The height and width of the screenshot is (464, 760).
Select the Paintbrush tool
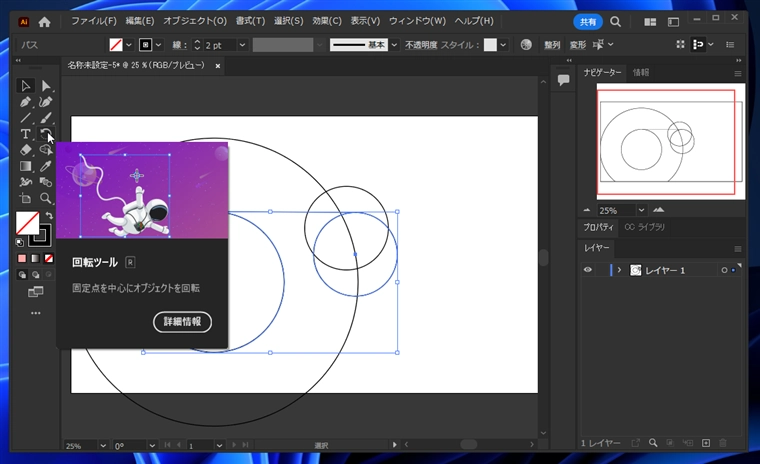(x=46, y=118)
